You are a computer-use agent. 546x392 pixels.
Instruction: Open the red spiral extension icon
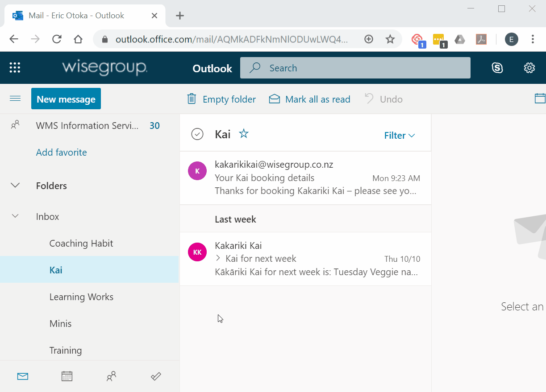(x=417, y=40)
